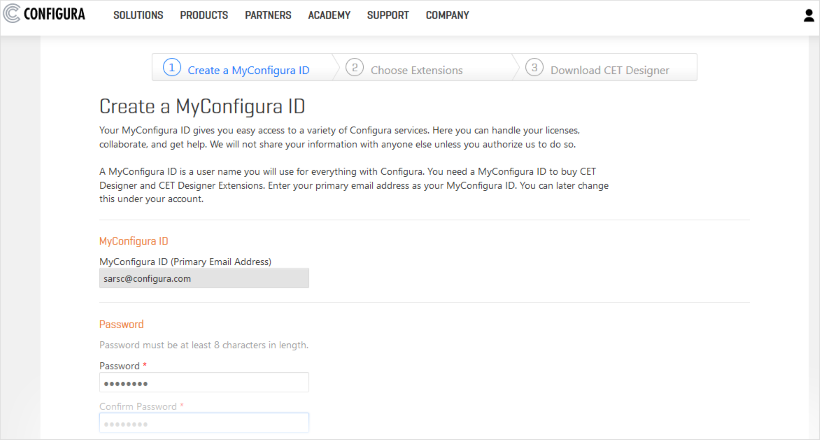Open the Products menu
The width and height of the screenshot is (820, 440).
coord(204,15)
